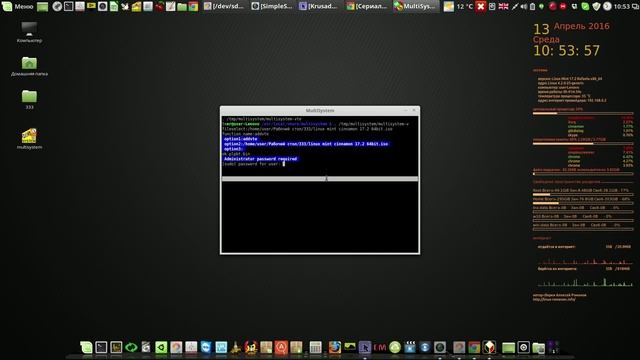
Task: Launch VLC cone icon in dock
Action: point(236,347)
